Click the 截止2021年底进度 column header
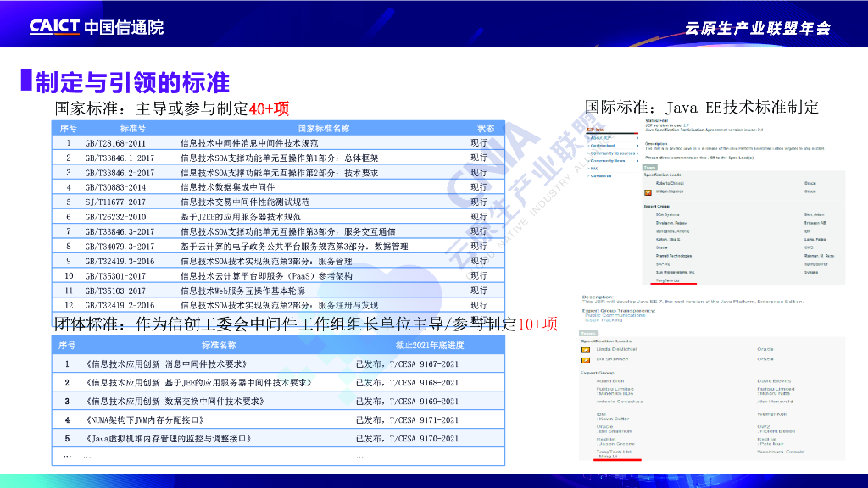The image size is (868, 488). click(x=430, y=346)
